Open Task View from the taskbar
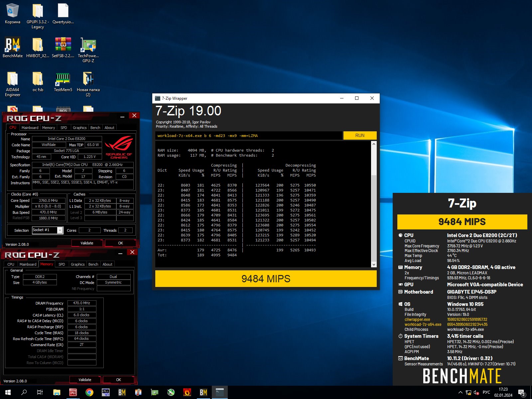This screenshot has width=532, height=399. tap(40, 392)
